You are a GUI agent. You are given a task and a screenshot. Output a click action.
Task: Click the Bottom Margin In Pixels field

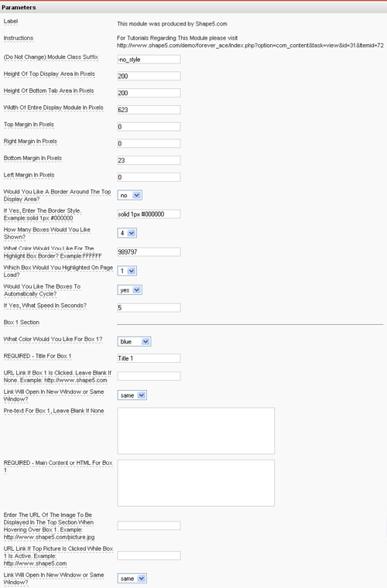[x=149, y=160]
